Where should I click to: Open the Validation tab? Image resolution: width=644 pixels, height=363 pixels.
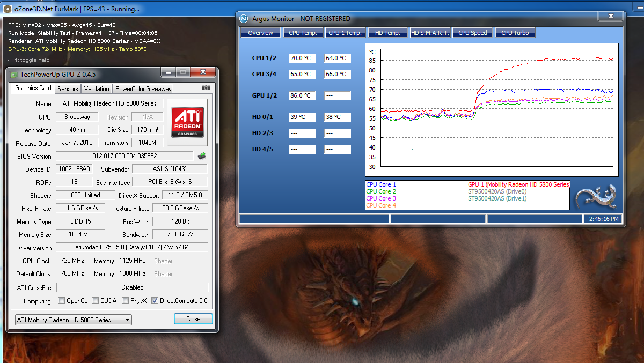[x=97, y=89]
